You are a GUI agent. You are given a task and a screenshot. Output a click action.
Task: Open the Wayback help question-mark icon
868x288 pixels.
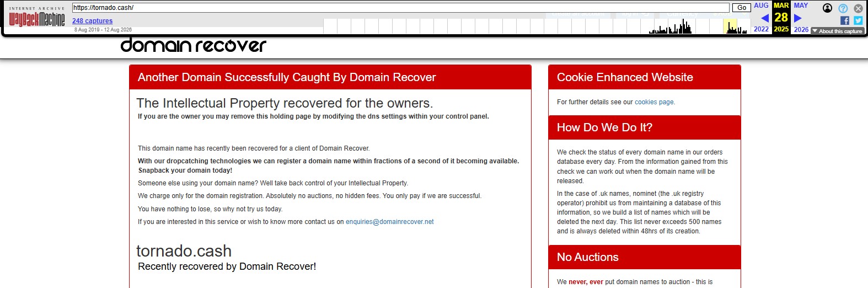pos(843,8)
